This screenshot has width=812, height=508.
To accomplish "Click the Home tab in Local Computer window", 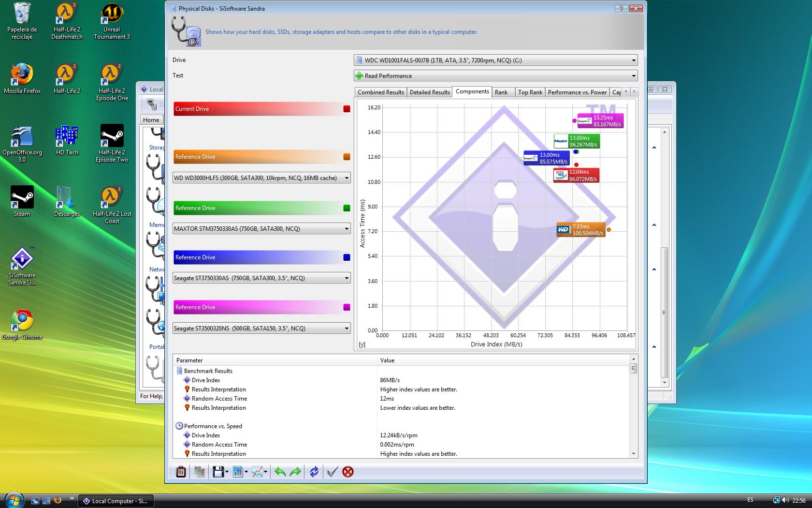I will pyautogui.click(x=151, y=120).
